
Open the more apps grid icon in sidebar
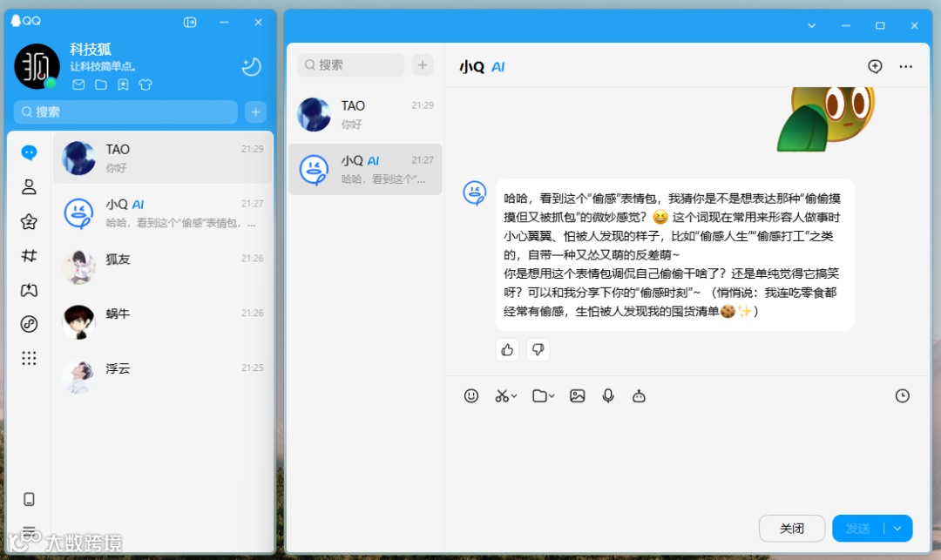[29, 359]
